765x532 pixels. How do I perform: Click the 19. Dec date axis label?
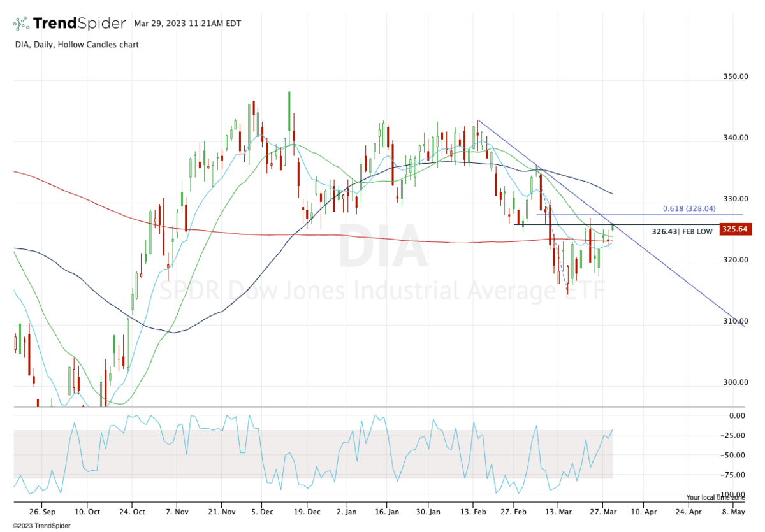click(306, 512)
